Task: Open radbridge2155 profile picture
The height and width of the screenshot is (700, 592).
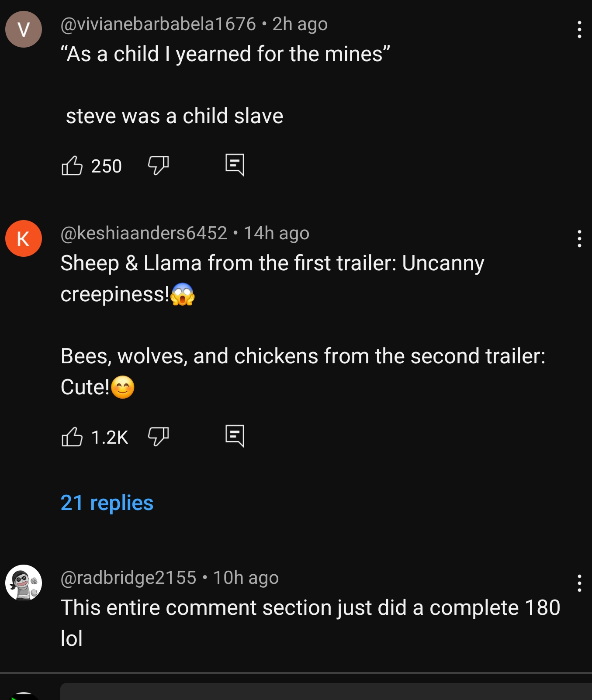Action: point(24,583)
